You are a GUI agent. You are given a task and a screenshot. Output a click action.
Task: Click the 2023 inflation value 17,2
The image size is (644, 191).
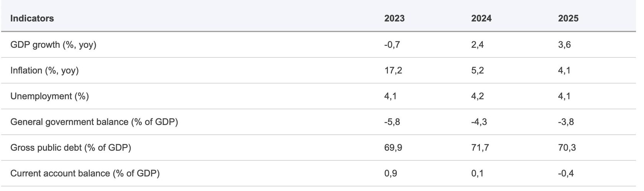click(x=393, y=70)
